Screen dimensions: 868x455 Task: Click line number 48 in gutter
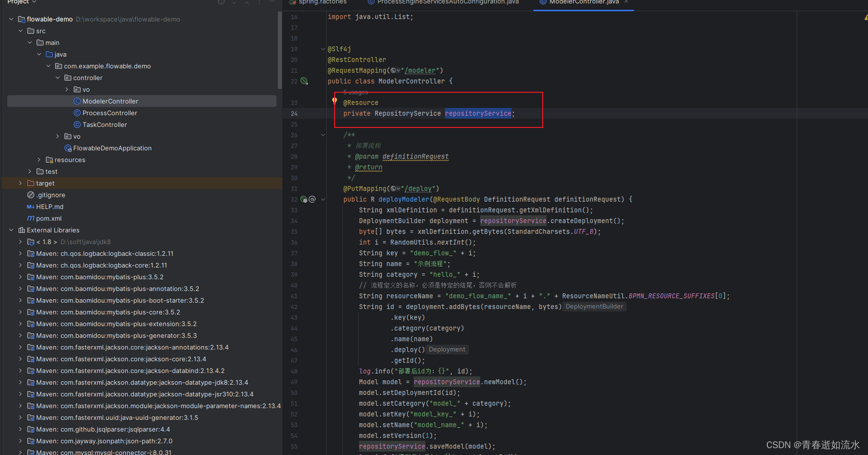(x=294, y=371)
